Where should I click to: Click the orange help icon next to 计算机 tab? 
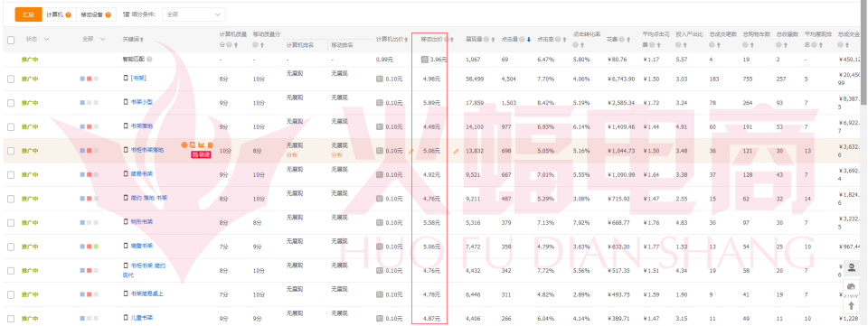(x=68, y=14)
